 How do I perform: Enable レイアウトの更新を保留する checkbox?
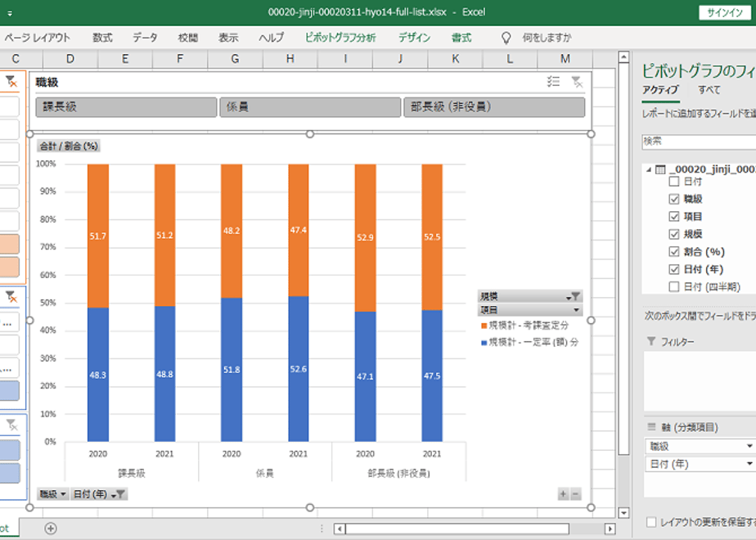651,522
